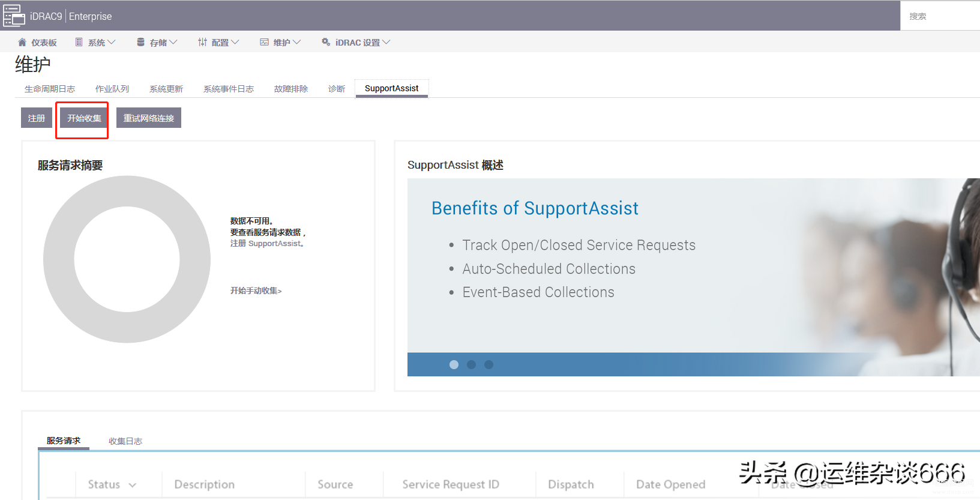Image resolution: width=980 pixels, height=500 pixels.
Task: Expand the 存储 dropdown chevron
Action: tap(173, 42)
